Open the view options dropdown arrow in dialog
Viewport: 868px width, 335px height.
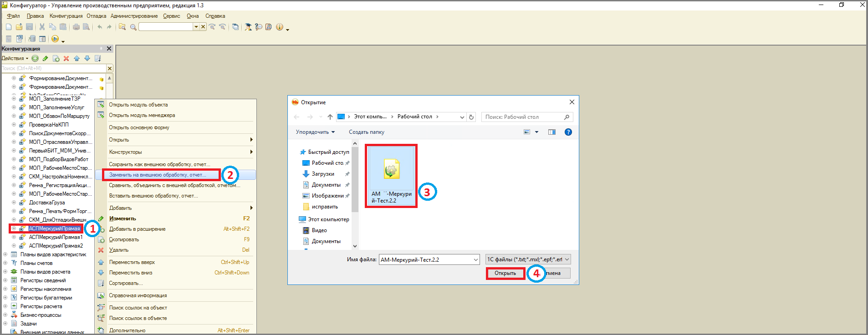point(536,132)
